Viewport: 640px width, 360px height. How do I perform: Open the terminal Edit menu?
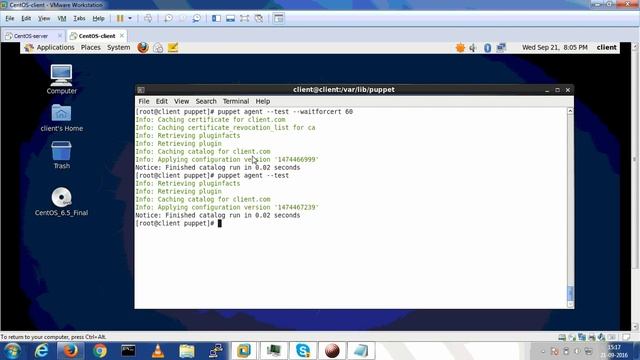coord(162,101)
